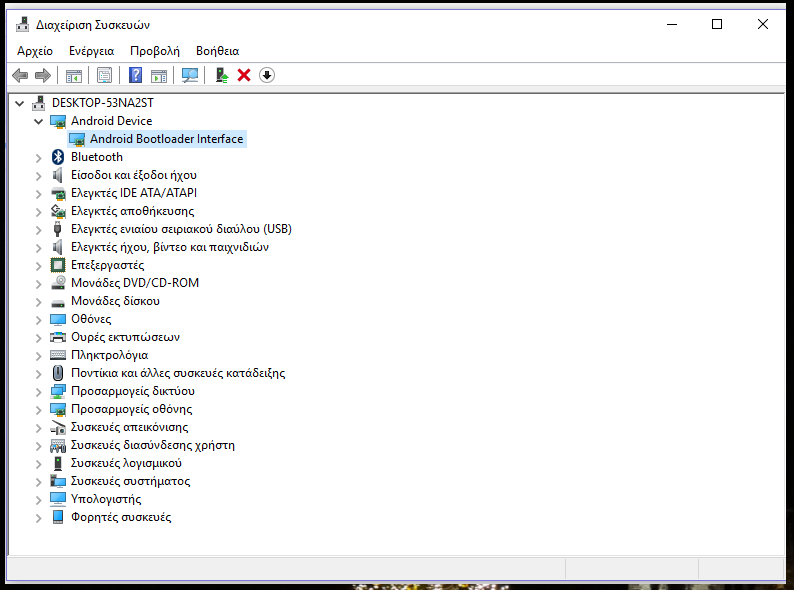Click the Help icon in toolbar

point(136,75)
